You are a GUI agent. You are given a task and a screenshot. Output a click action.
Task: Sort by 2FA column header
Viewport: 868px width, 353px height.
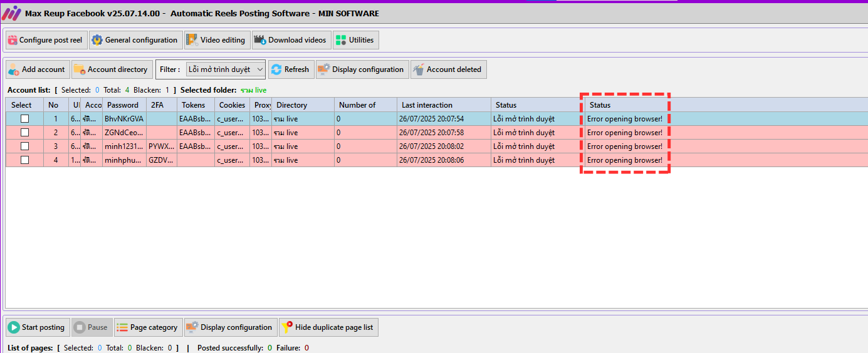click(x=162, y=105)
